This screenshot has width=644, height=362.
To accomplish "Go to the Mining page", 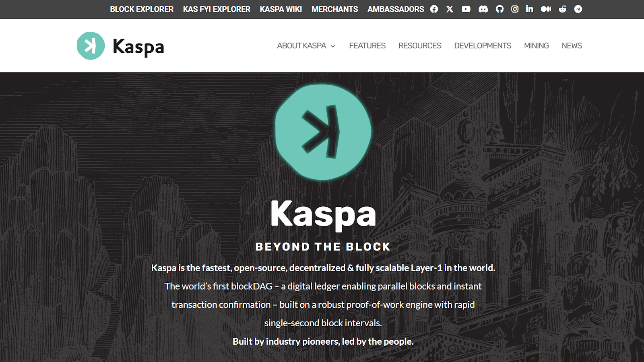I will [x=537, y=46].
